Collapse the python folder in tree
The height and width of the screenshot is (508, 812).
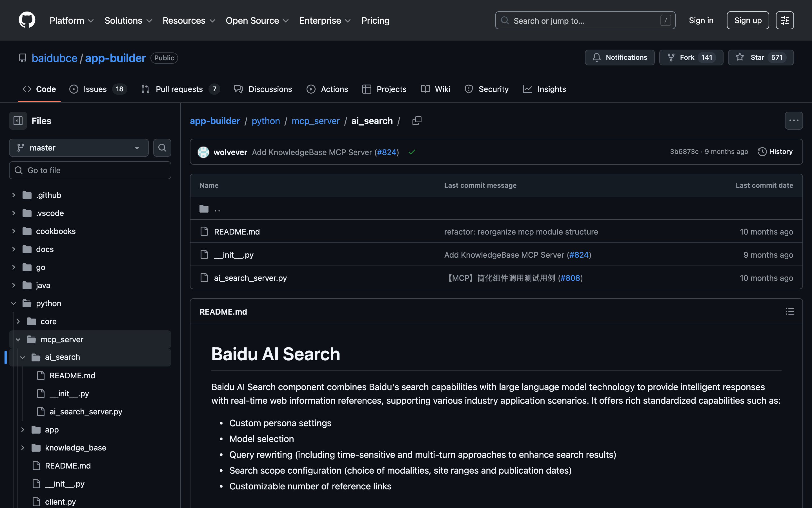pyautogui.click(x=14, y=303)
